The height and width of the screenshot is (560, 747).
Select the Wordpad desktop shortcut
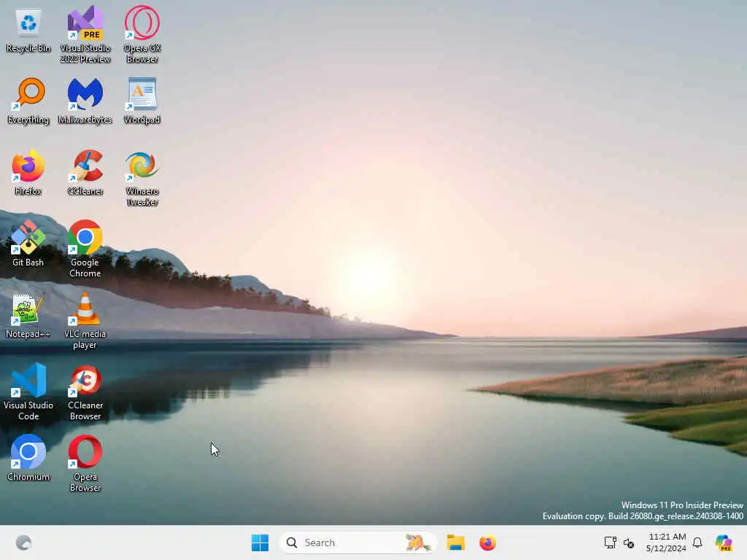click(x=142, y=101)
